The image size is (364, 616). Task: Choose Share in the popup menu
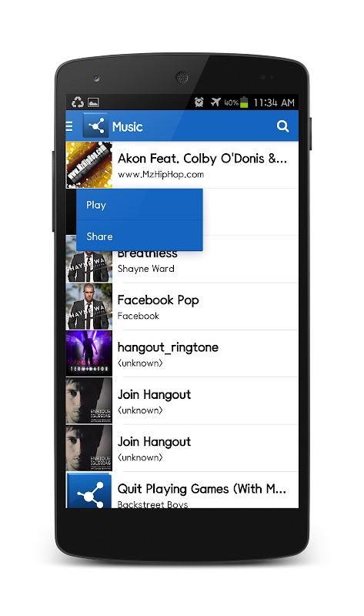[139, 236]
